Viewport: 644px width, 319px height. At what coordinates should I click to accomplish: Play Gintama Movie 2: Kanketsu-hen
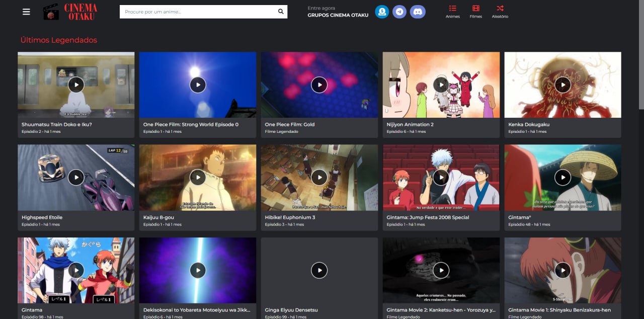point(441,270)
